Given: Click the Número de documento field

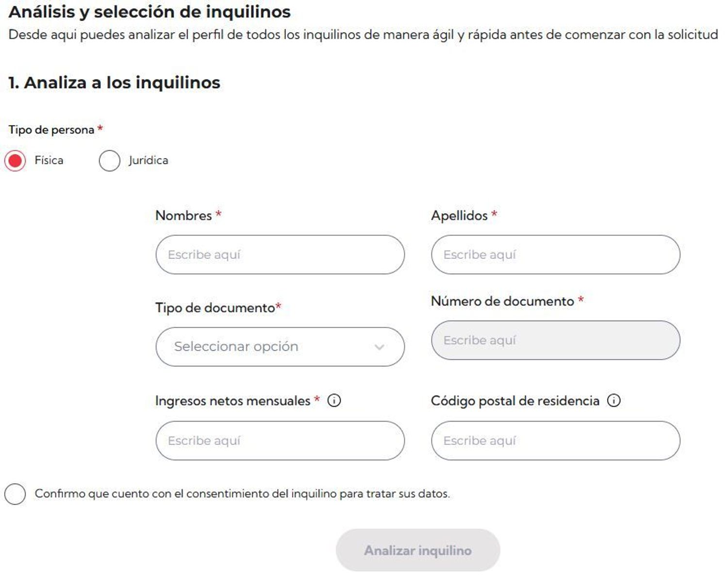Looking at the screenshot, I should point(555,340).
